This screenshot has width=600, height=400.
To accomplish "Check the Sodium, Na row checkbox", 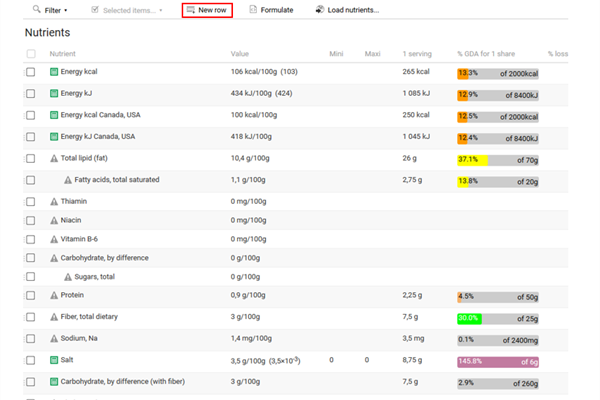I will point(31,339).
